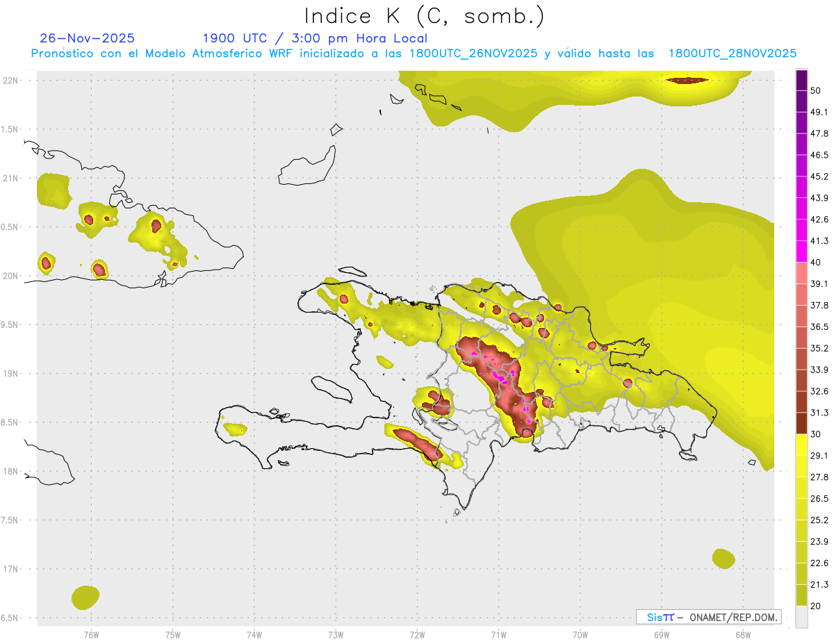The image size is (834, 644).
Task: Click the colorbar value 33.9
Action: tap(819, 370)
